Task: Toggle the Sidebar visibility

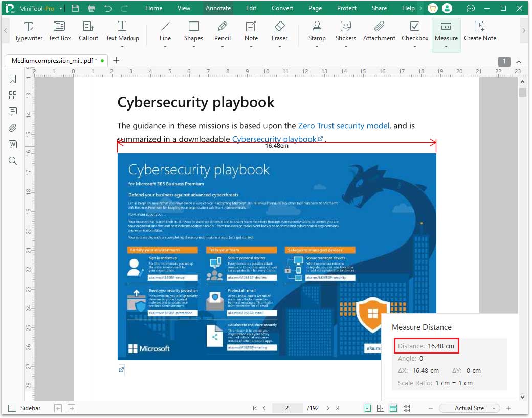Action: point(24,408)
